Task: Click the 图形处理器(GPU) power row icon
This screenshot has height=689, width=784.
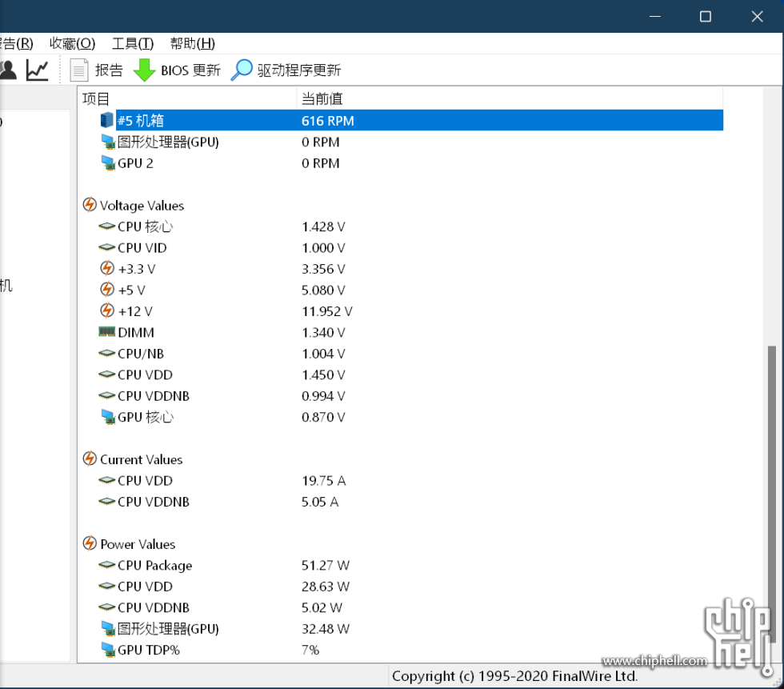Action: tap(108, 628)
